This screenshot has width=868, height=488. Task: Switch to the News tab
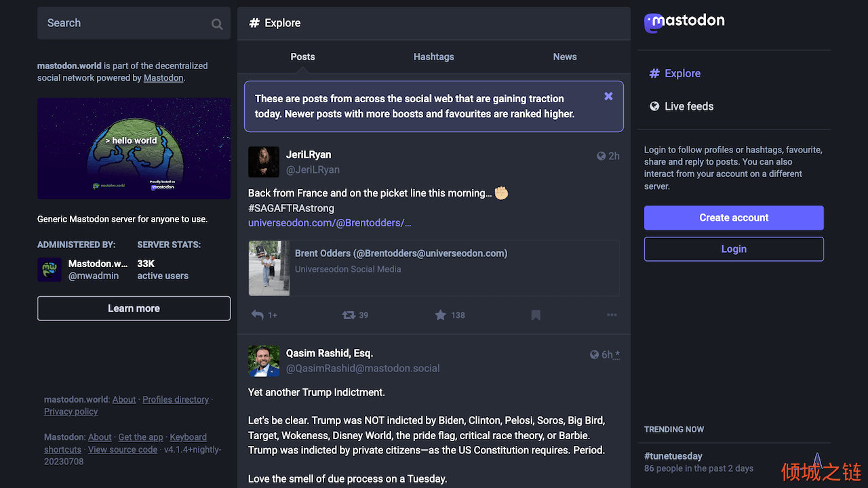point(565,57)
